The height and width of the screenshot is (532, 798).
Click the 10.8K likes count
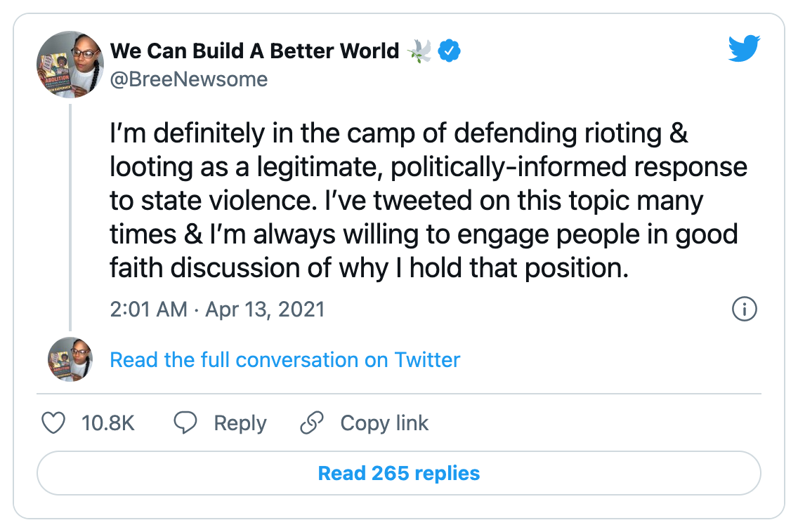click(x=108, y=423)
